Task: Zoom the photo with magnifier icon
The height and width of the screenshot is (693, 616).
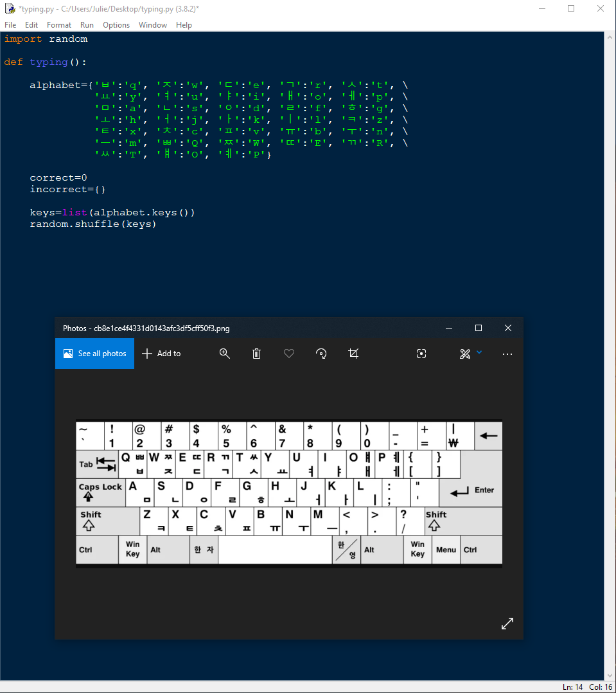Action: coord(225,354)
